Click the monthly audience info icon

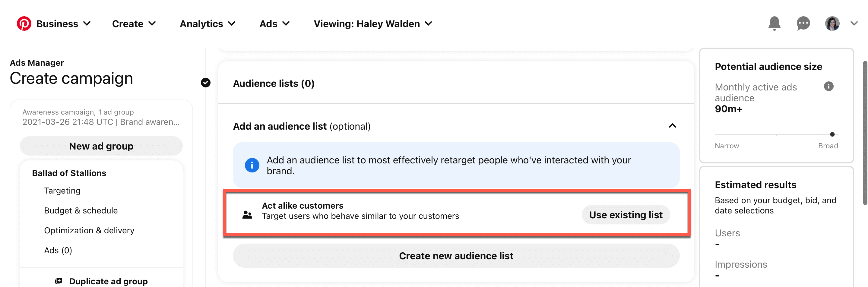pos(828,87)
